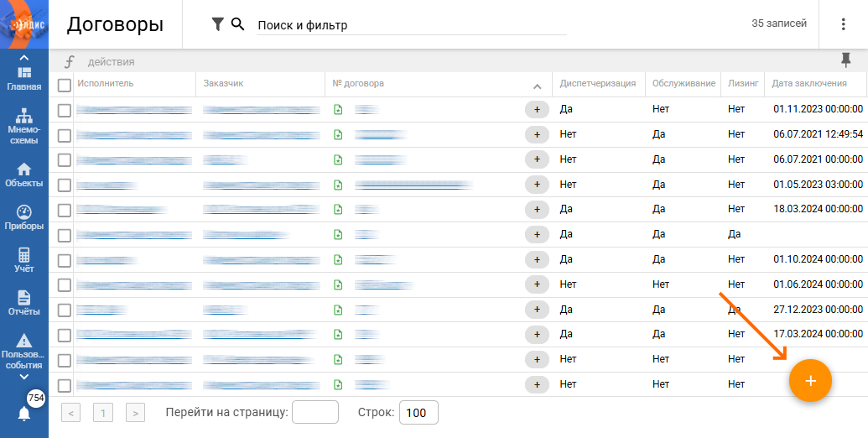Open document icon in row dated 27.12.2023
The image size is (868, 438).
coord(338,310)
